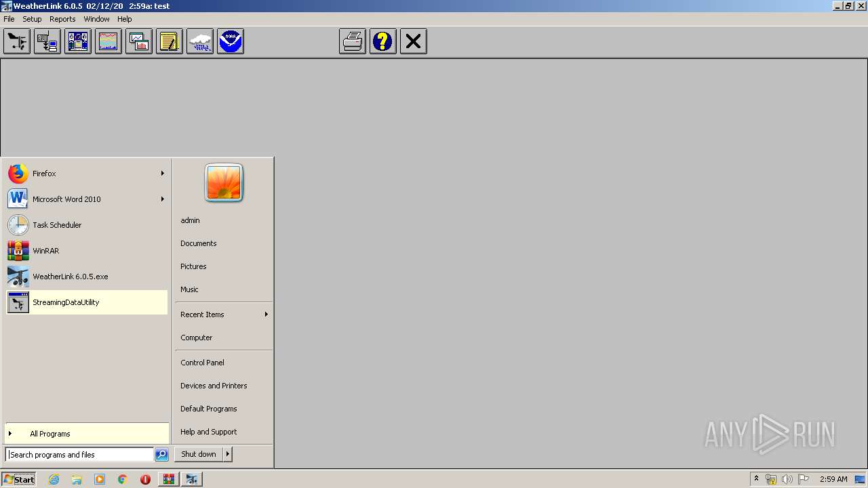Open Documents from Start menu
Image resolution: width=868 pixels, height=488 pixels.
[x=199, y=243]
